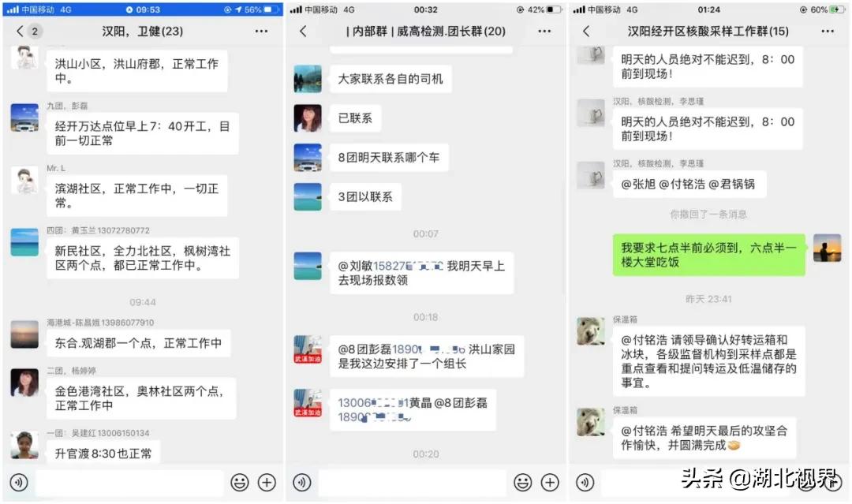The height and width of the screenshot is (504, 852).
Task: Tap the back arrow in 威高检测团长群 chat
Action: 301,30
